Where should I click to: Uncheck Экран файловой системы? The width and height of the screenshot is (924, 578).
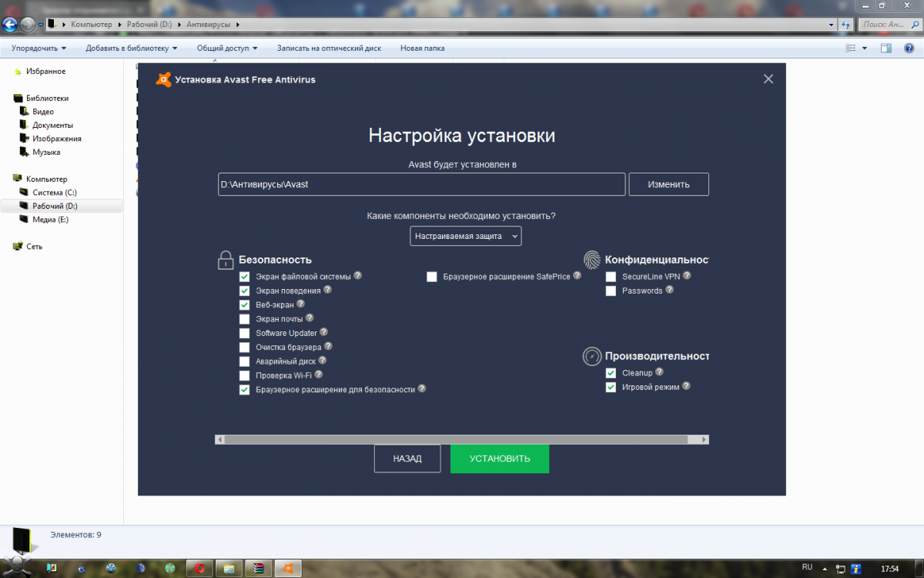pyautogui.click(x=244, y=277)
